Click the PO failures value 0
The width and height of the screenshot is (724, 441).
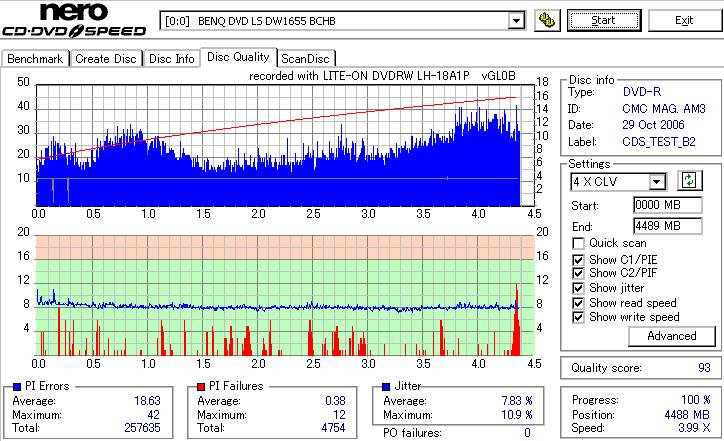pyautogui.click(x=527, y=433)
